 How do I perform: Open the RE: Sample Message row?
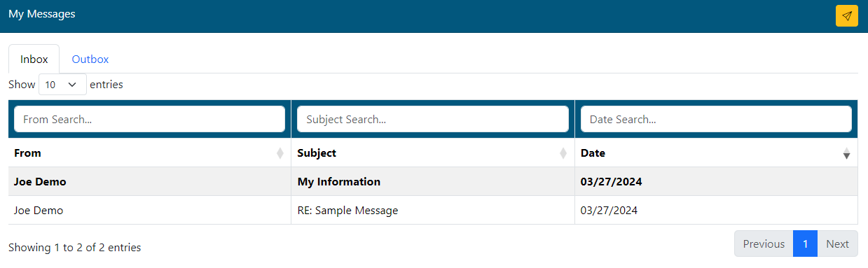tap(433, 210)
